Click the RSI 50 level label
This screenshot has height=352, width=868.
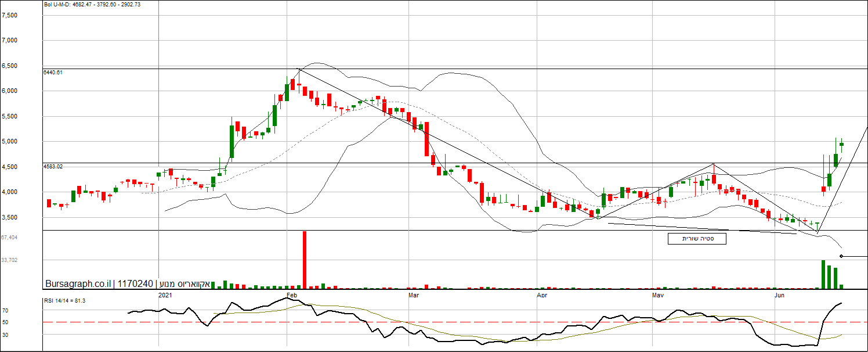[x=5, y=322]
